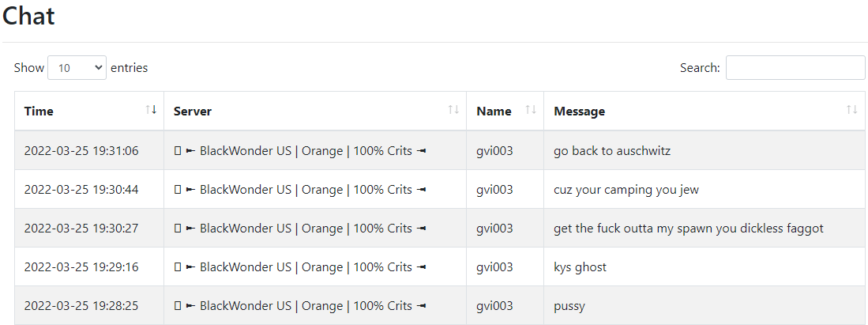Image resolution: width=868 pixels, height=325 pixels.
Task: Sort table by the Time header label
Action: click(39, 111)
